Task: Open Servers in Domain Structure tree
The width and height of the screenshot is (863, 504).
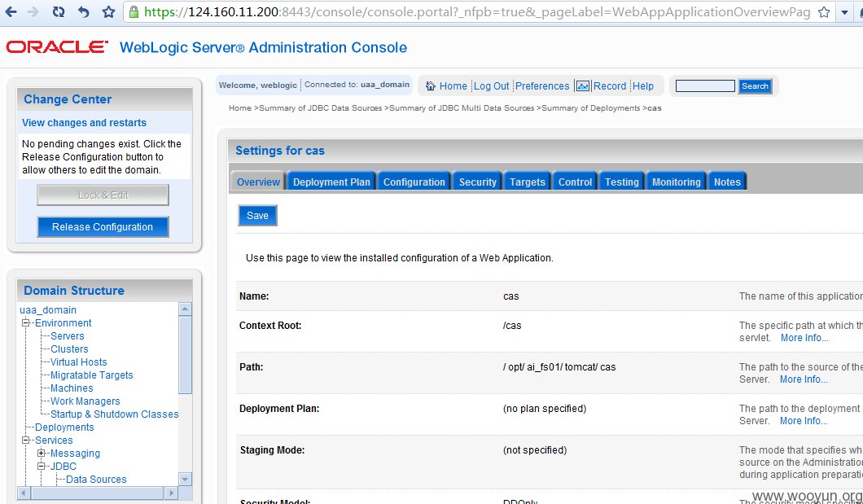Action: pos(67,336)
